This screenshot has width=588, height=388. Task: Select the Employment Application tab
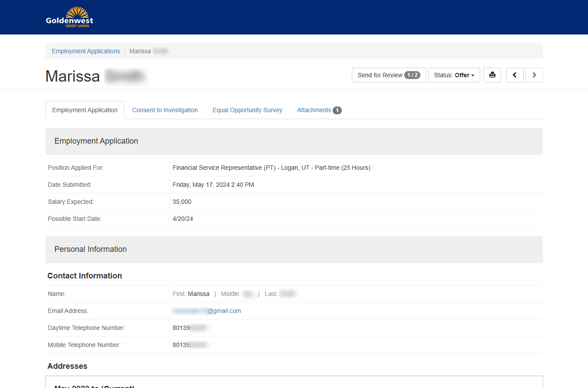[84, 110]
